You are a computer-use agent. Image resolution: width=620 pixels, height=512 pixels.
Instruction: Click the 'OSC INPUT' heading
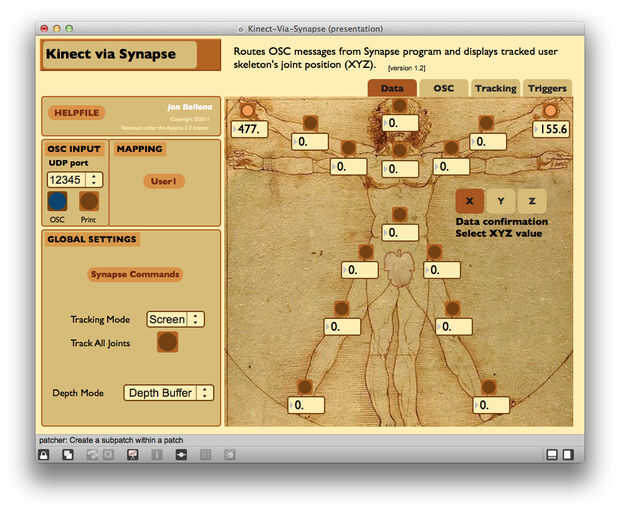coord(74,149)
